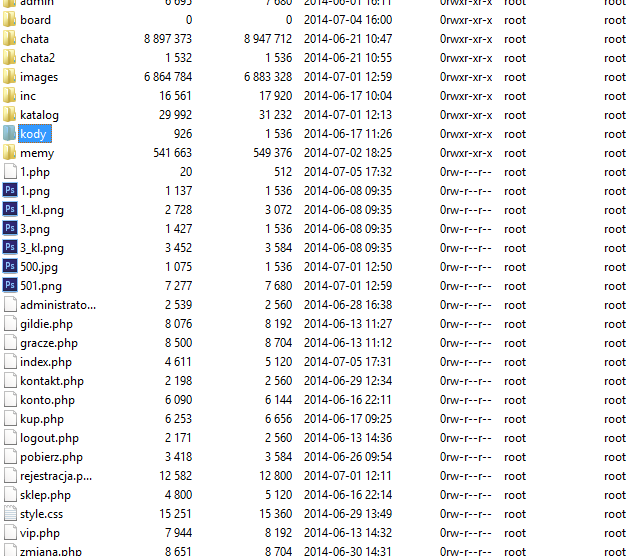
Task: Select the images folder name
Action: pos(39,77)
